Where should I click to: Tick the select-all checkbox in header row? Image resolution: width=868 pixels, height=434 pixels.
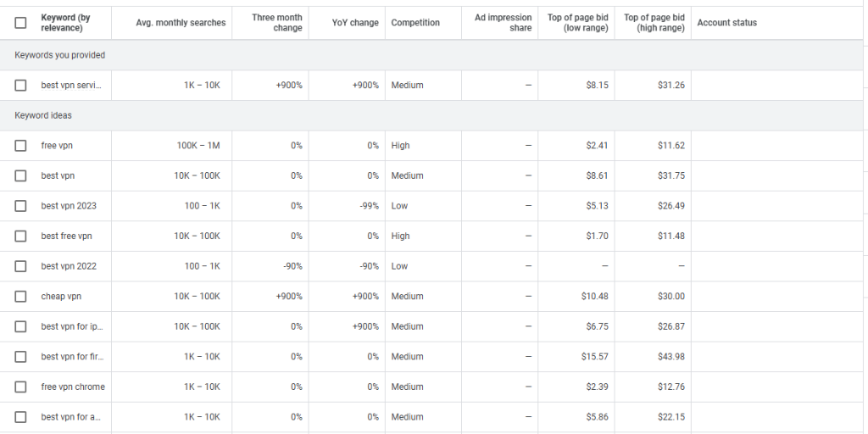[20, 23]
